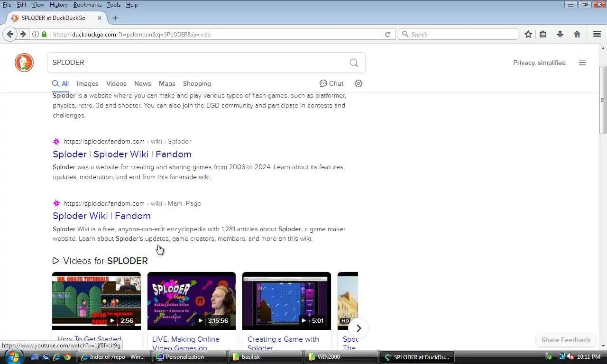Open the browser hamburger menu
Viewport: 607px width, 364px height.
pyautogui.click(x=597, y=34)
